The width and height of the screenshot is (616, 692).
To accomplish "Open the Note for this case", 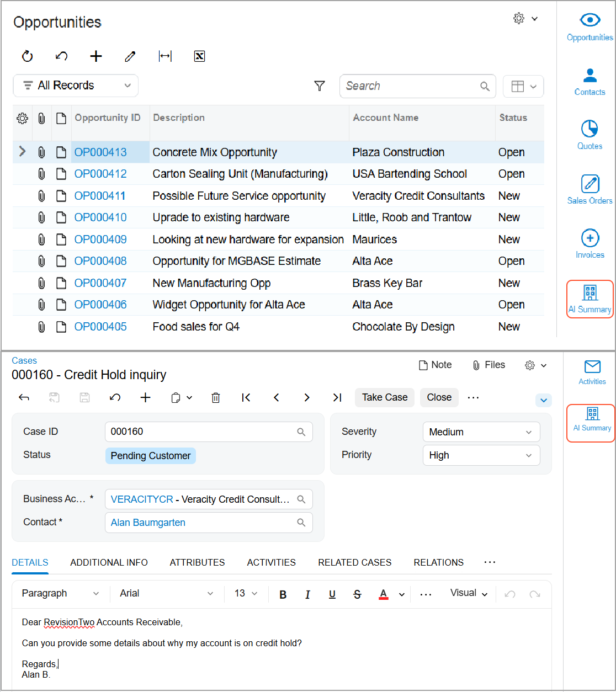I will click(435, 365).
